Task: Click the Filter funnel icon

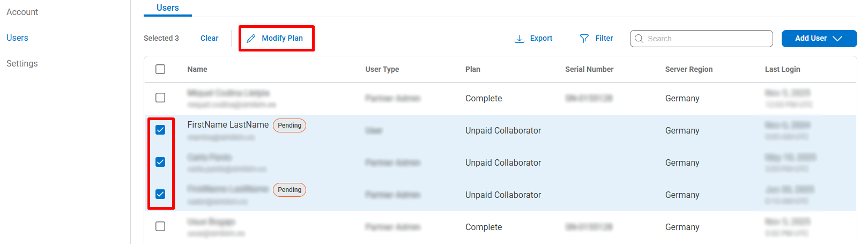Action: click(x=584, y=39)
